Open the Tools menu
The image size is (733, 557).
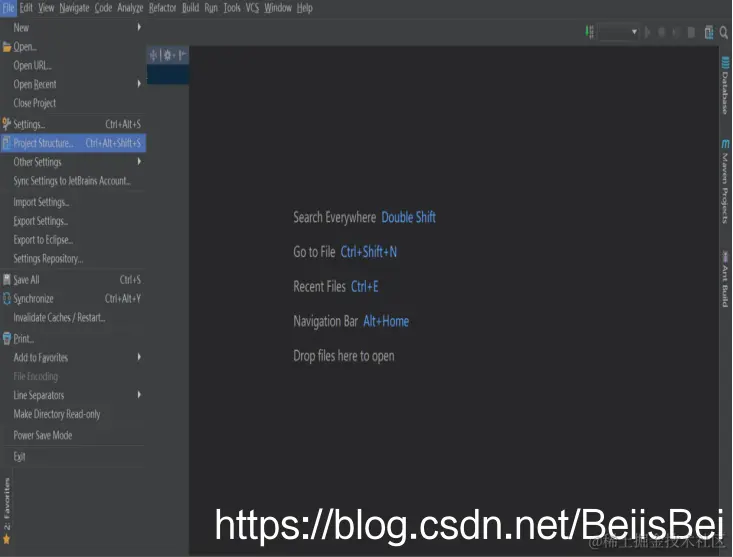[232, 8]
